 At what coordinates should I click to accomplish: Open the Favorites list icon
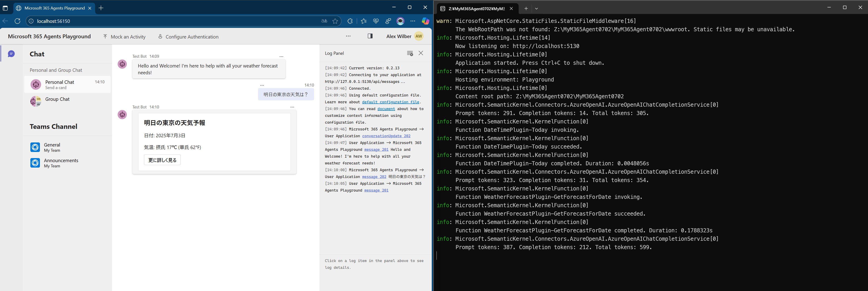(363, 21)
